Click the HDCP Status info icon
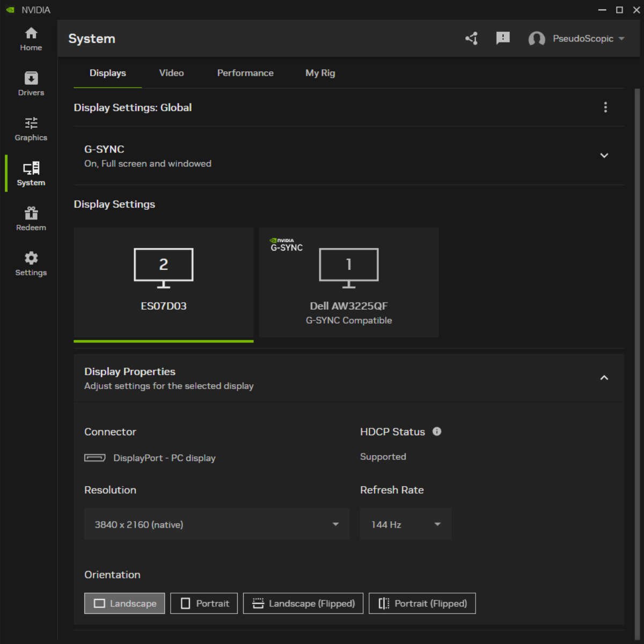The height and width of the screenshot is (644, 644). 437,431
